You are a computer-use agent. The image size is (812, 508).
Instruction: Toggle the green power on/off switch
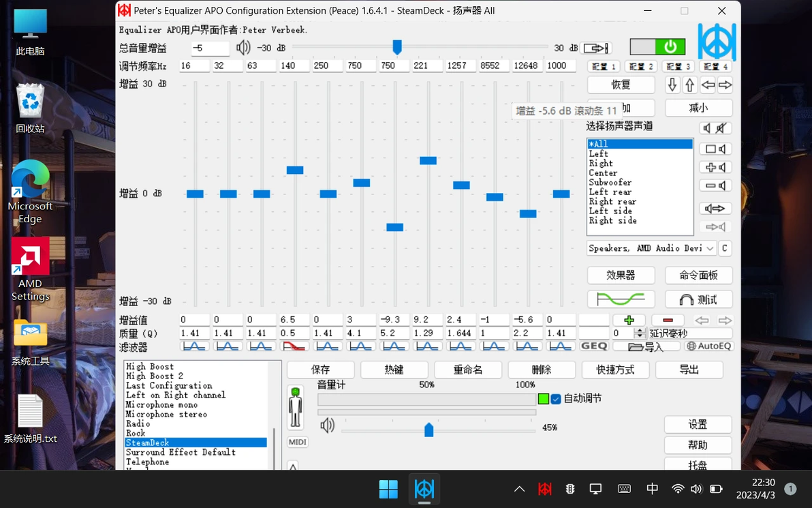657,46
